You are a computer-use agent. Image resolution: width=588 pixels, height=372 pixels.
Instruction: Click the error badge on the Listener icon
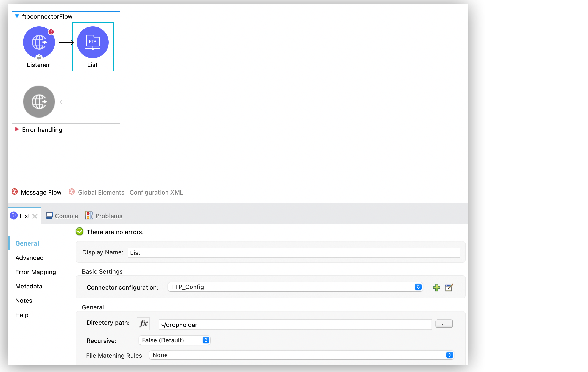(50, 31)
